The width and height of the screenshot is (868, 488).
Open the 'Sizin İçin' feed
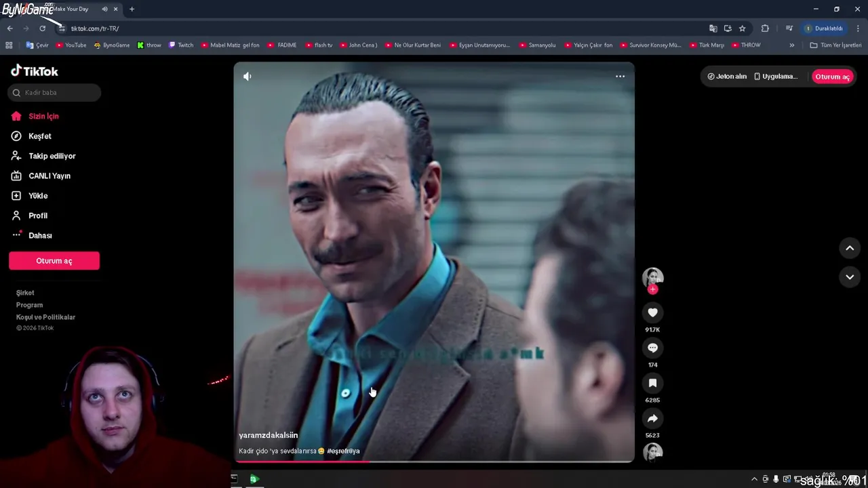(x=35, y=117)
